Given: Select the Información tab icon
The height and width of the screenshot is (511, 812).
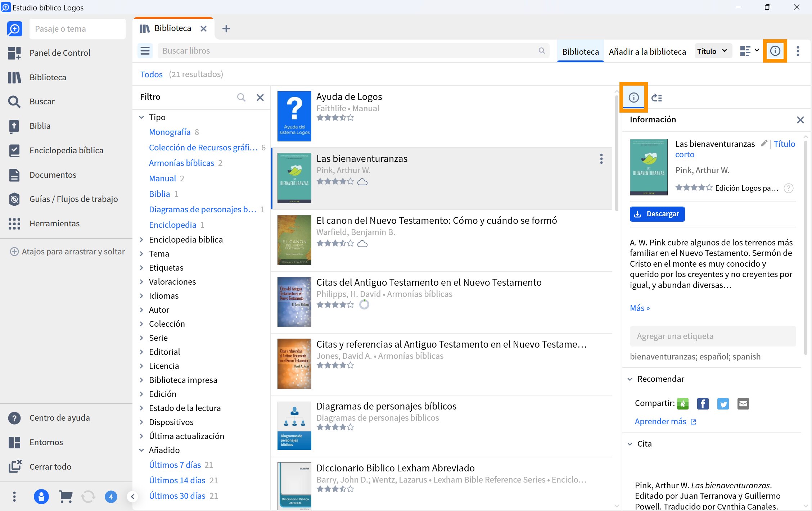Looking at the screenshot, I should click(x=633, y=98).
